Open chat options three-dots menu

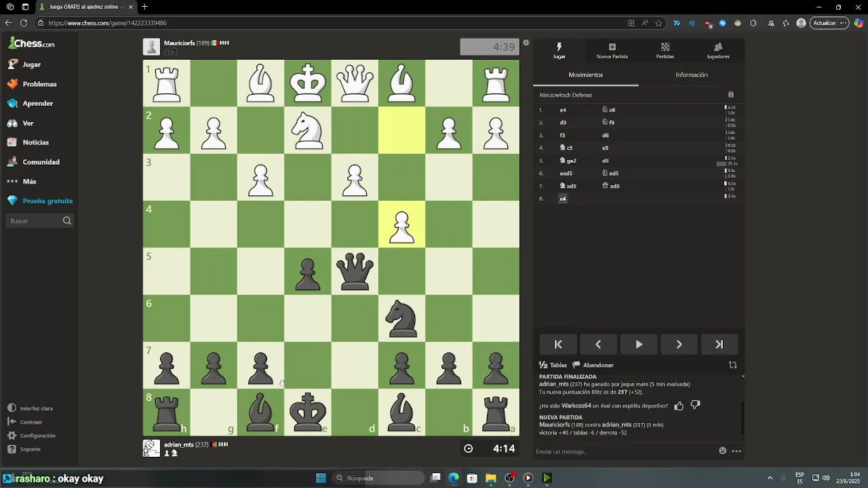(736, 451)
